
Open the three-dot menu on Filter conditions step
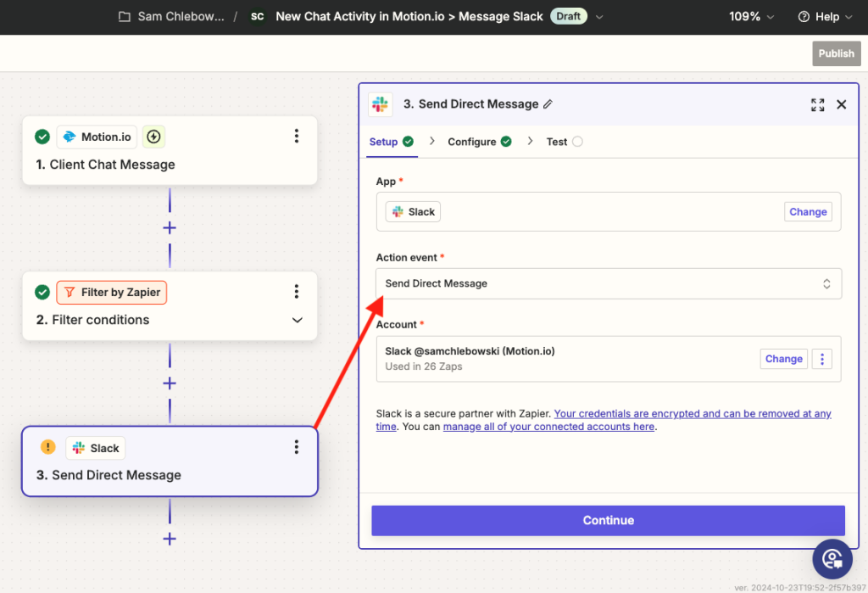click(x=297, y=292)
